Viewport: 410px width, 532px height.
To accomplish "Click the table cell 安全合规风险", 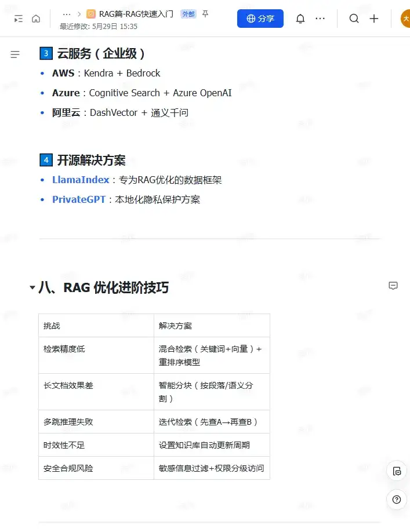I will pyautogui.click(x=96, y=468).
